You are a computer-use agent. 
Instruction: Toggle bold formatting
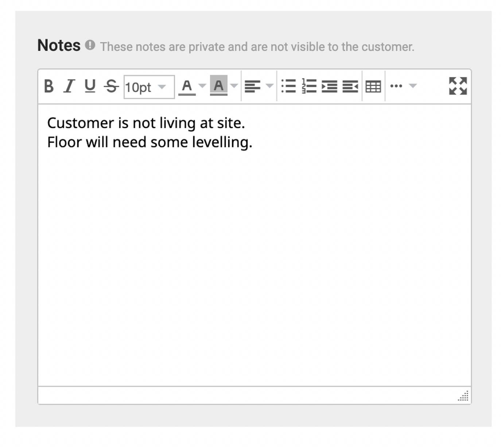click(x=49, y=86)
